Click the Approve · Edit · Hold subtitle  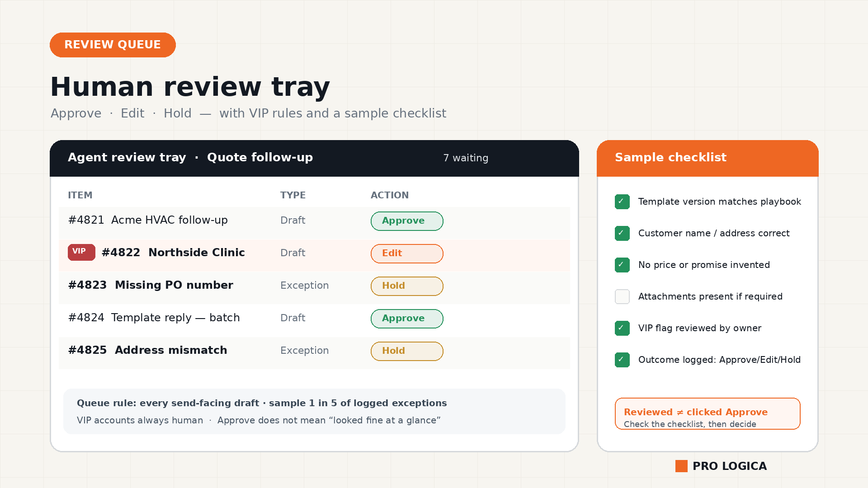pyautogui.click(x=248, y=113)
